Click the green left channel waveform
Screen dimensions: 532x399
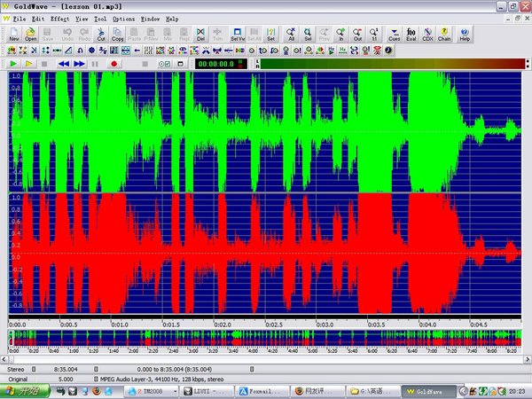pos(264,132)
